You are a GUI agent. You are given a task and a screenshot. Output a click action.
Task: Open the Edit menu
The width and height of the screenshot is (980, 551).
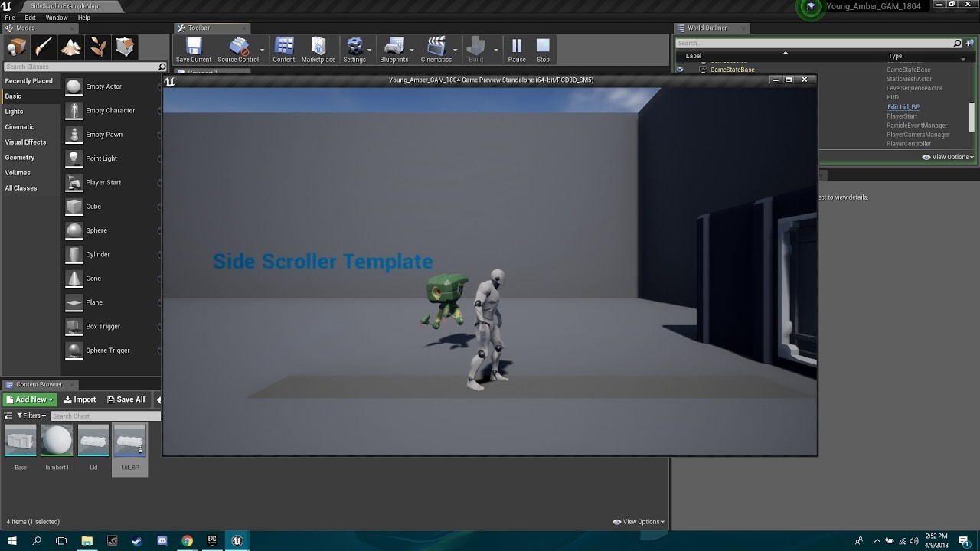pyautogui.click(x=29, y=17)
